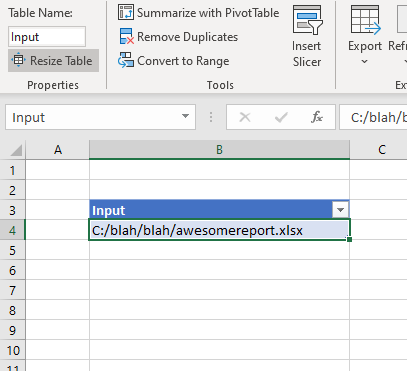Select row 1 header
This screenshot has width=407, height=371.
[12, 170]
